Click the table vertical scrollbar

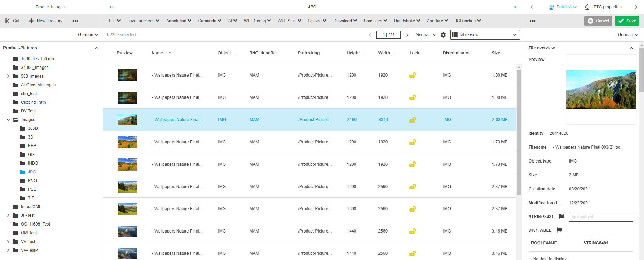pyautogui.click(x=519, y=132)
